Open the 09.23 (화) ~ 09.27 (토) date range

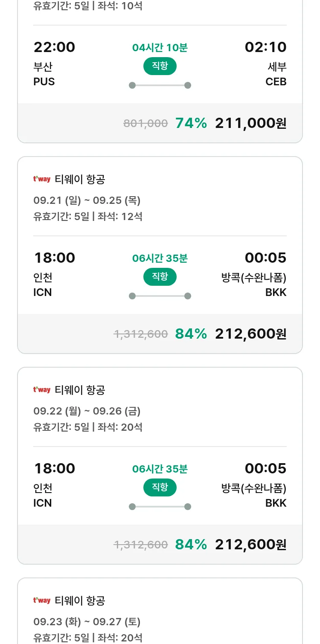coord(87,622)
